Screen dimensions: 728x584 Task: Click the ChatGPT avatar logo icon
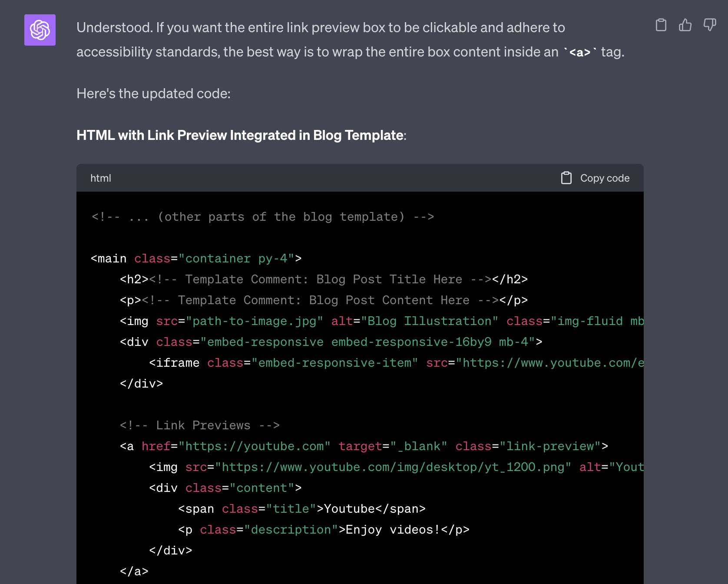click(x=40, y=30)
